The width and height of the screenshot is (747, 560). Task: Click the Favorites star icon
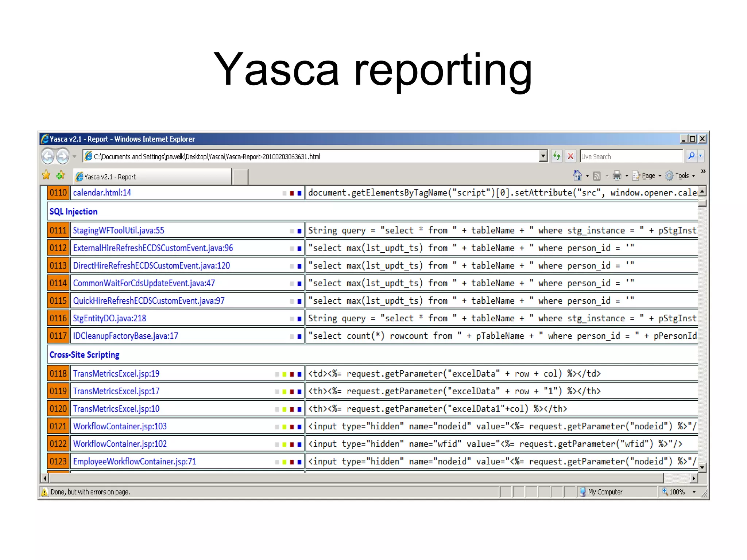click(46, 175)
